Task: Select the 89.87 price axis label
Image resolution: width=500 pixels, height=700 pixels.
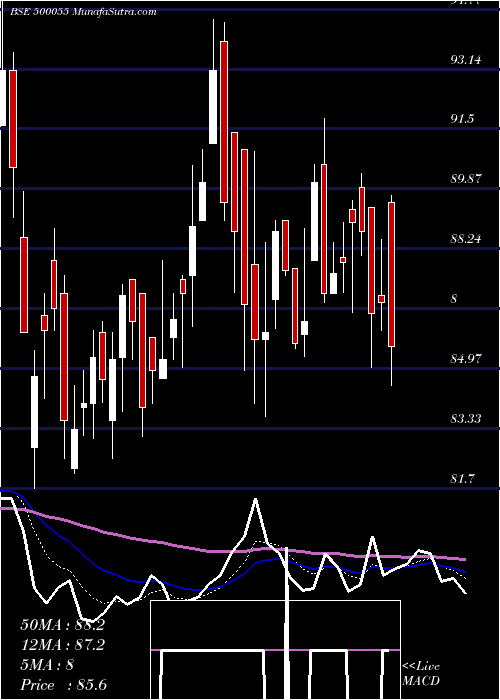Action: click(466, 179)
